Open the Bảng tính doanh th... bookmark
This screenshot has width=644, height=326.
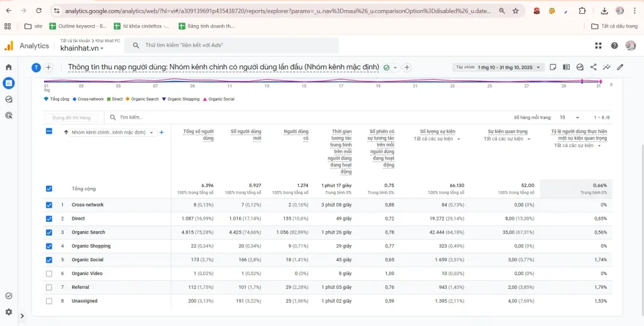point(206,26)
